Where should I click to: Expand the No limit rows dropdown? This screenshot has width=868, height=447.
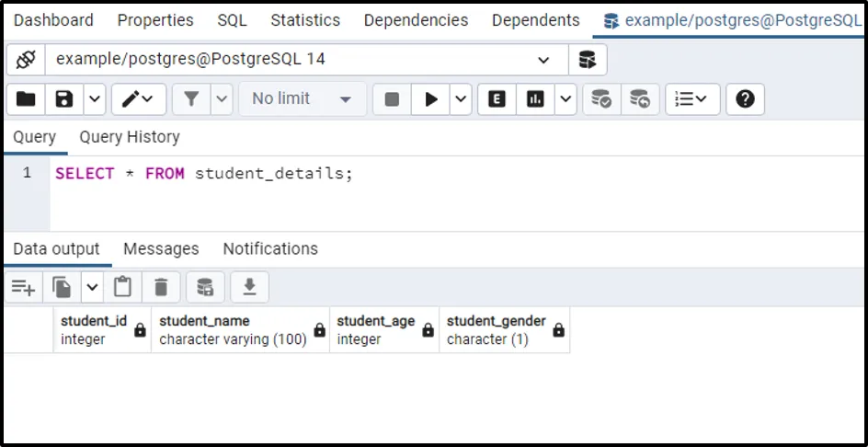point(302,99)
